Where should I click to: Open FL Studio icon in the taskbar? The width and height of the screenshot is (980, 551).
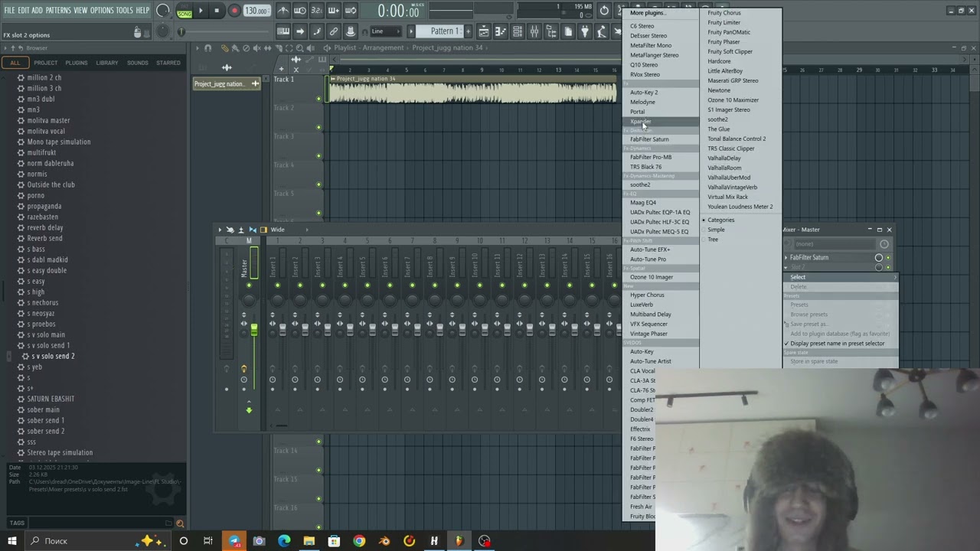coord(459,541)
